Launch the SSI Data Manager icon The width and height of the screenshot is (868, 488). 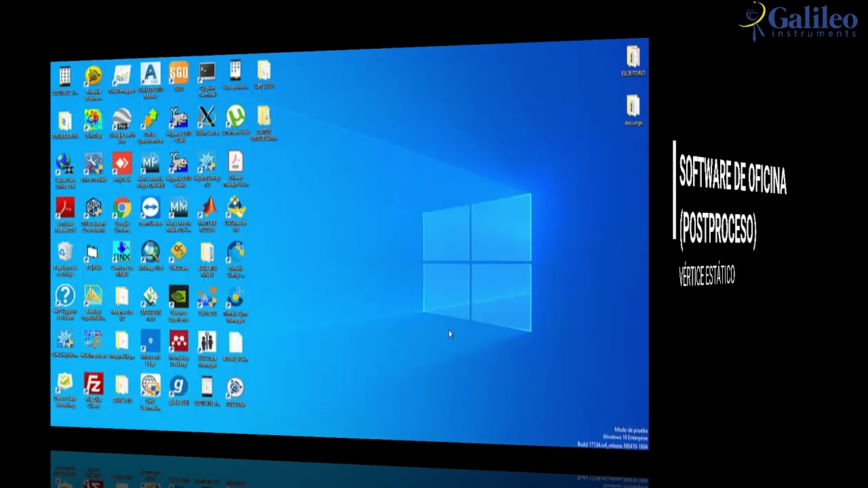207,350
